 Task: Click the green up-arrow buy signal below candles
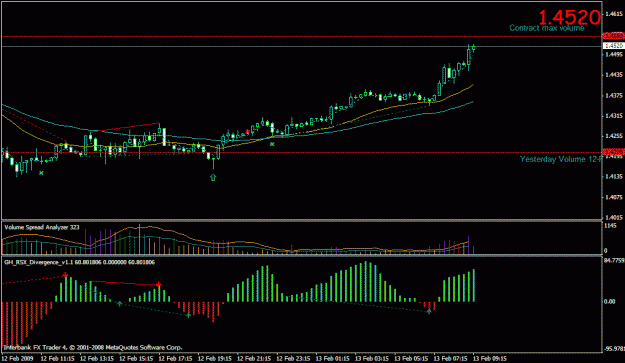[x=213, y=177]
